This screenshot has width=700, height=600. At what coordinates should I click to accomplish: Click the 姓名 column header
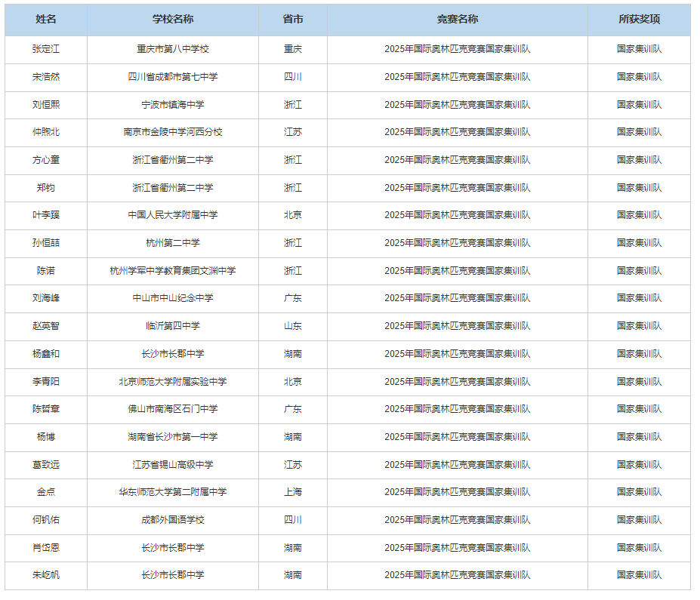[46, 19]
